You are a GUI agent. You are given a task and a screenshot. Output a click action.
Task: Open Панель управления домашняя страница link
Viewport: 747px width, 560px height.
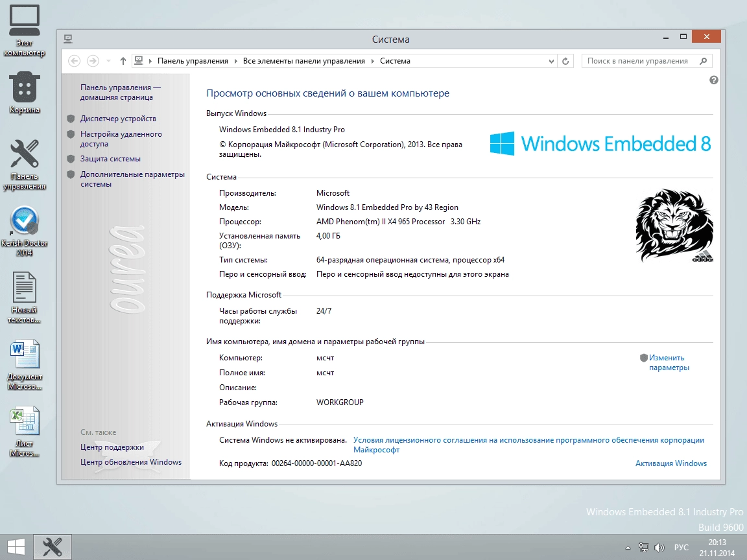120,93
